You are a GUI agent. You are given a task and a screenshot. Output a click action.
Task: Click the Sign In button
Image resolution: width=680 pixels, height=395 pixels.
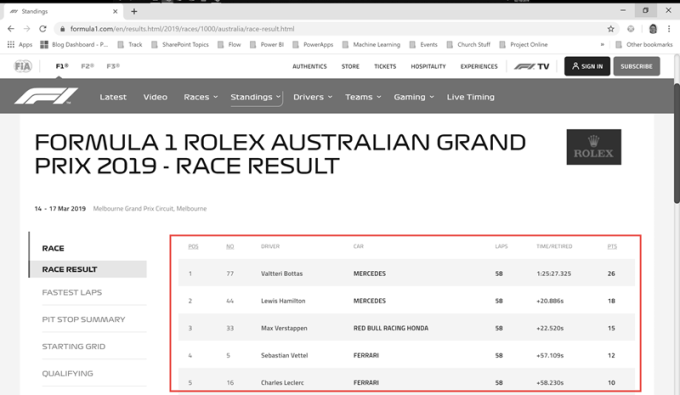(x=587, y=66)
